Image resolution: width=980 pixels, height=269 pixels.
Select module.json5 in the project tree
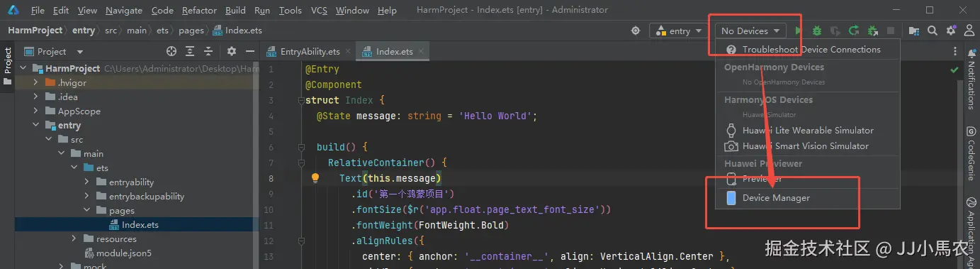(124, 253)
